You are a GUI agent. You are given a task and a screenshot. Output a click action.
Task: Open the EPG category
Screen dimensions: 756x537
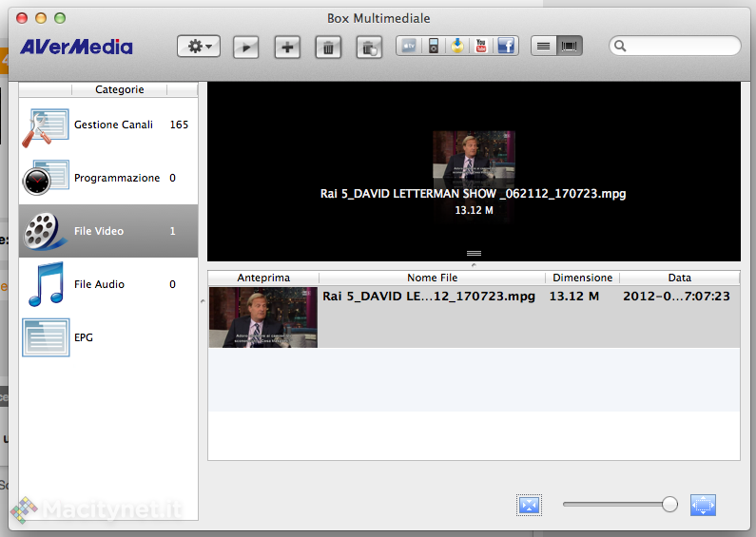click(108, 337)
